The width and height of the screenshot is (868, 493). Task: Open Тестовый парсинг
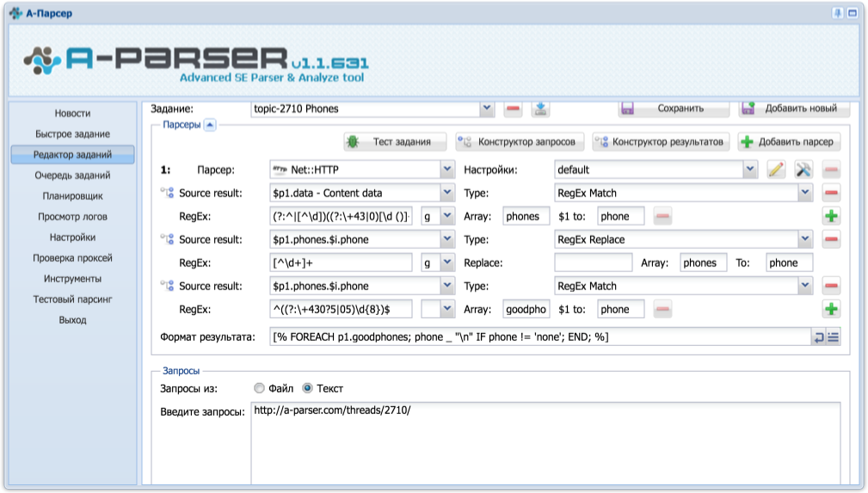(x=72, y=299)
